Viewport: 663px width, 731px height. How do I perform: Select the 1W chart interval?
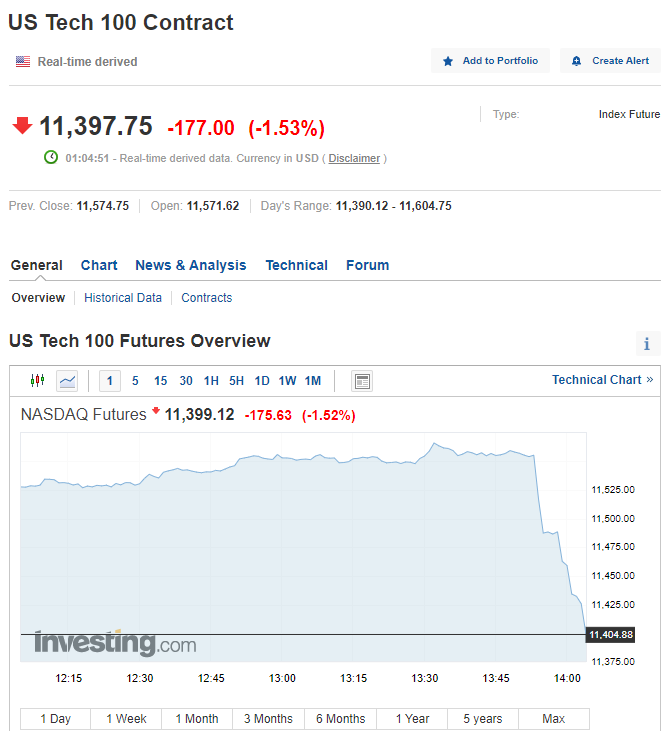(287, 381)
